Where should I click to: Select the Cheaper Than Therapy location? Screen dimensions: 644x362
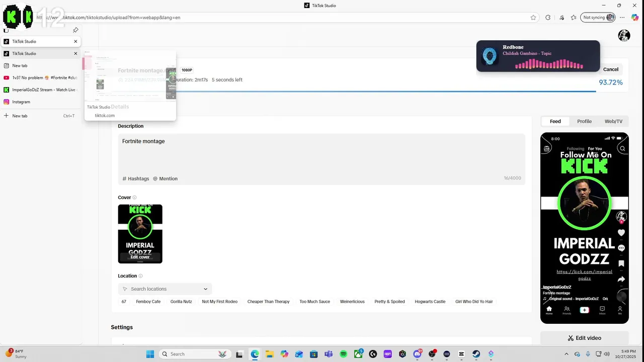coord(268,302)
